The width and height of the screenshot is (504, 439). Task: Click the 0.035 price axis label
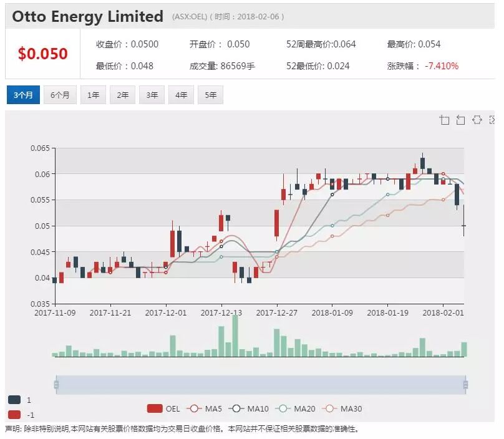pyautogui.click(x=40, y=304)
